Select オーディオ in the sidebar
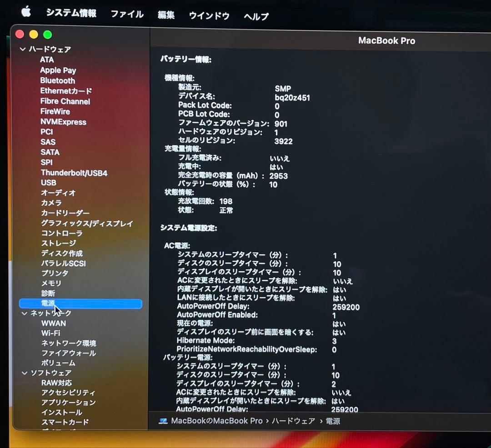The height and width of the screenshot is (448, 491). pyautogui.click(x=58, y=193)
